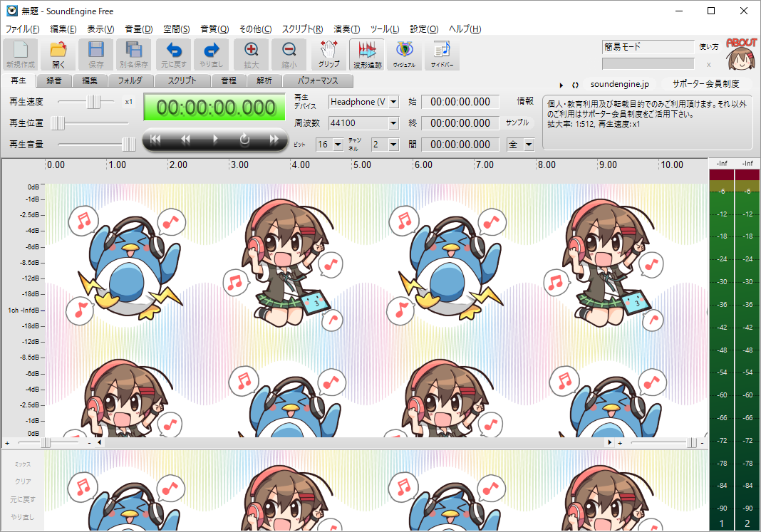The width and height of the screenshot is (761, 532).
Task: Open the ツール(L) menu
Action: coord(385,29)
